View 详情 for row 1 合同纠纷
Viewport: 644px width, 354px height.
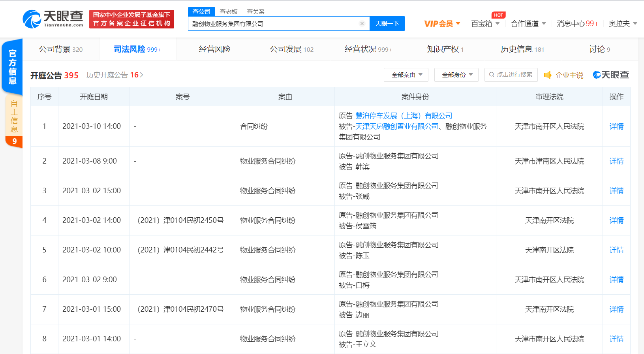click(x=616, y=126)
